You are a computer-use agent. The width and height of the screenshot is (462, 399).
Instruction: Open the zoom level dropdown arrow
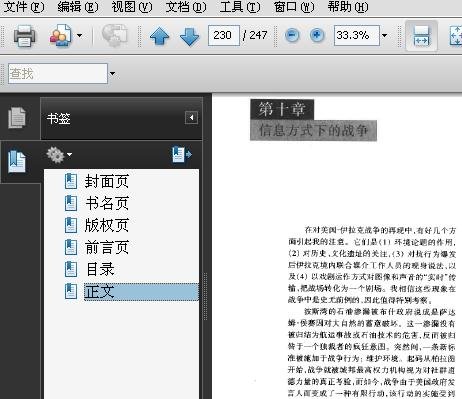pyautogui.click(x=384, y=35)
